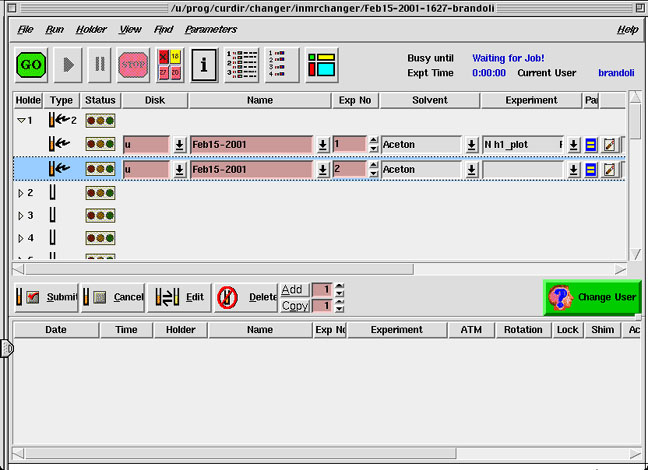
Task: Click blue parameters icon in h1_plot row
Action: [x=590, y=144]
